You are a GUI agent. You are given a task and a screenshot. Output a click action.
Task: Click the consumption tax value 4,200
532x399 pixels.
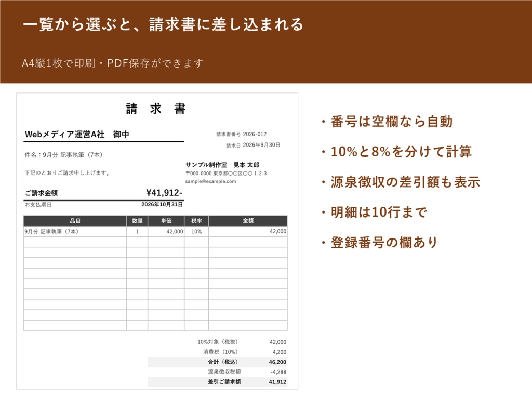pos(279,352)
